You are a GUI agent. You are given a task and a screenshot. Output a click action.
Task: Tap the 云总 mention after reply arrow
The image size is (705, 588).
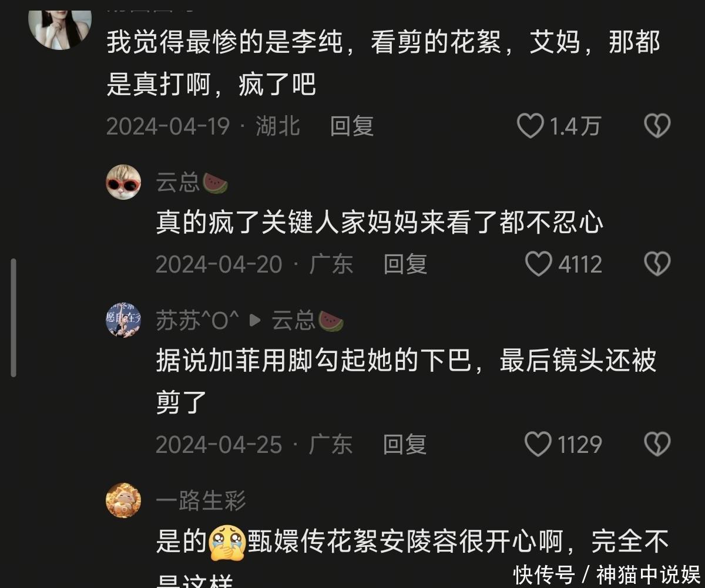[294, 321]
